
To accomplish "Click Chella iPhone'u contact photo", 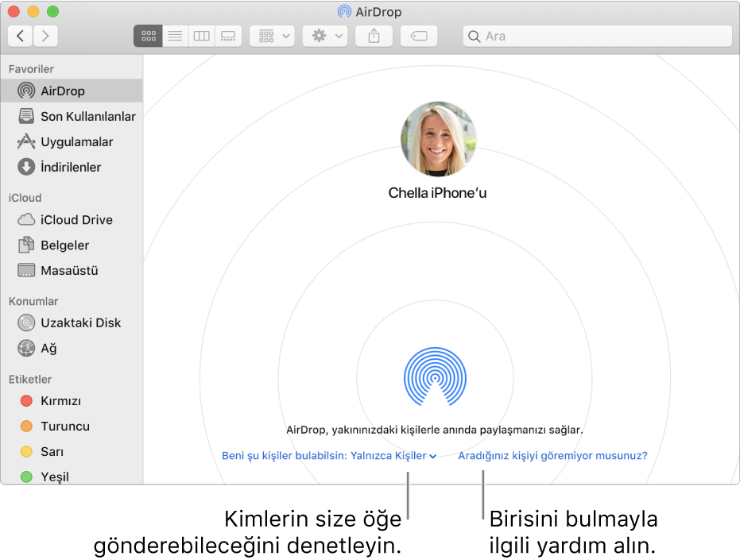I will [x=439, y=139].
